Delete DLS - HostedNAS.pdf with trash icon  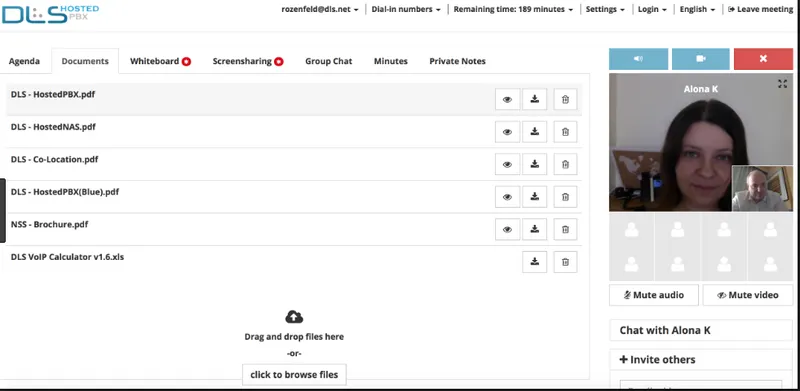pos(565,132)
